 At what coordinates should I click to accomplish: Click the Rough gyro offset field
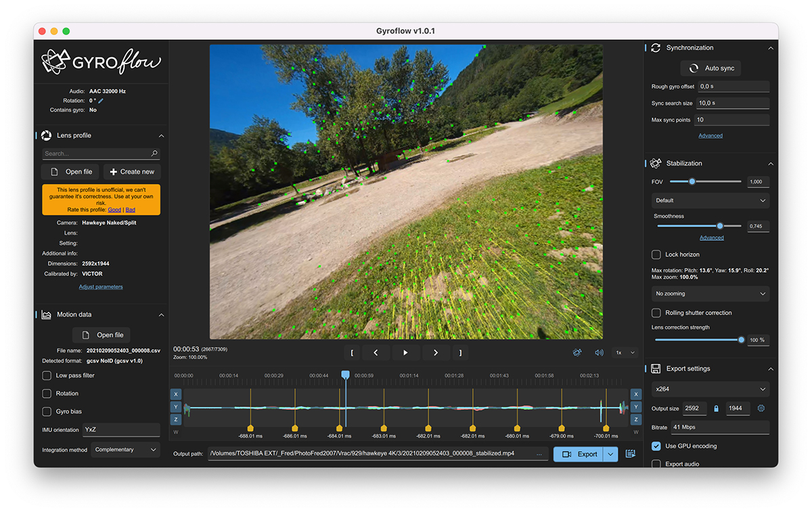734,87
